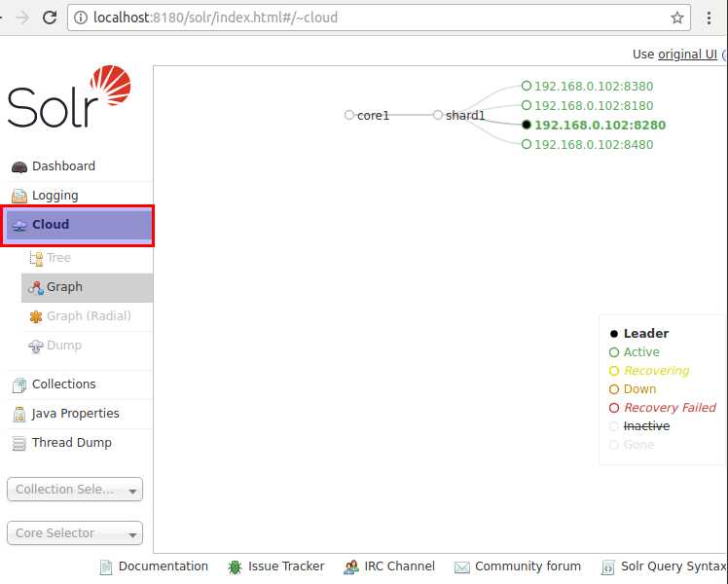Image resolution: width=728 pixels, height=584 pixels.
Task: Click the IRC Channel people icon
Action: (x=351, y=566)
